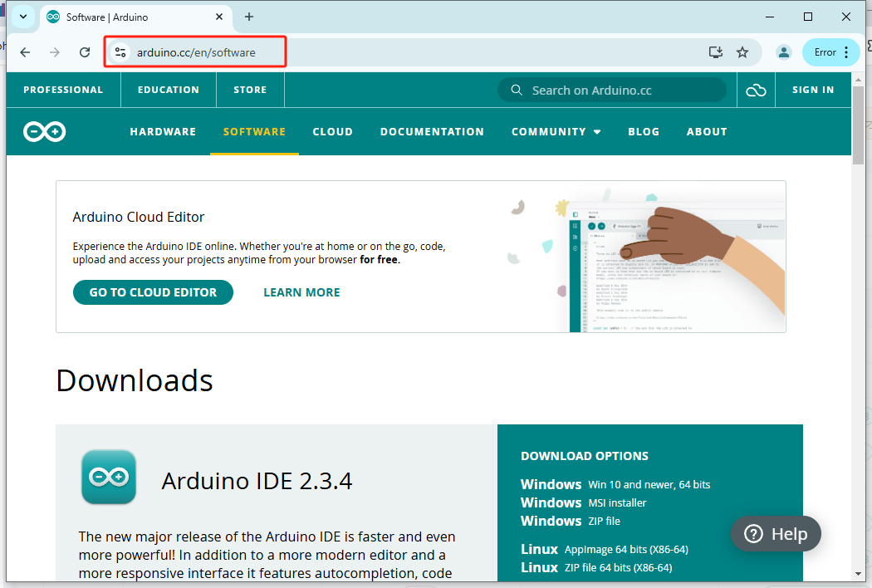872x588 pixels.
Task: Open the Help chat button
Action: point(776,534)
